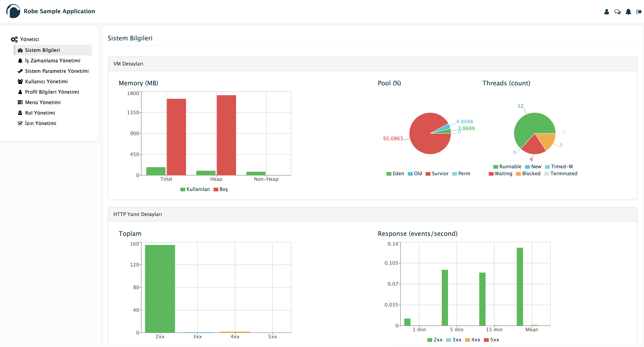This screenshot has width=644, height=347.
Task: Click the Robe Sample Application title
Action: point(59,11)
